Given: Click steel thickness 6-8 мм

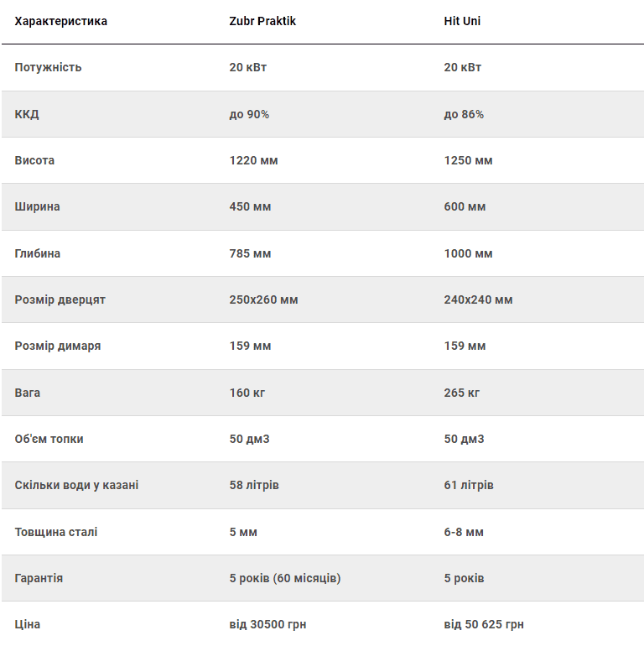Looking at the screenshot, I should [464, 532].
